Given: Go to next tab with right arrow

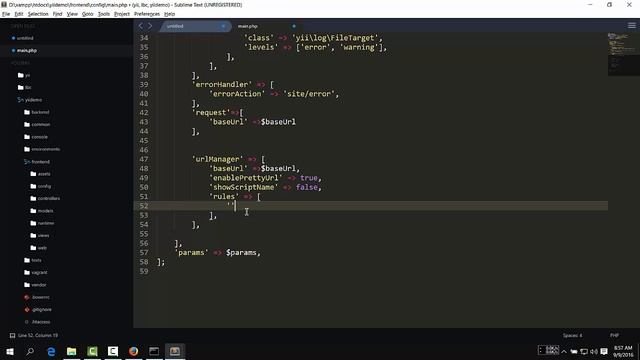Looking at the screenshot, I should click(x=150, y=26).
